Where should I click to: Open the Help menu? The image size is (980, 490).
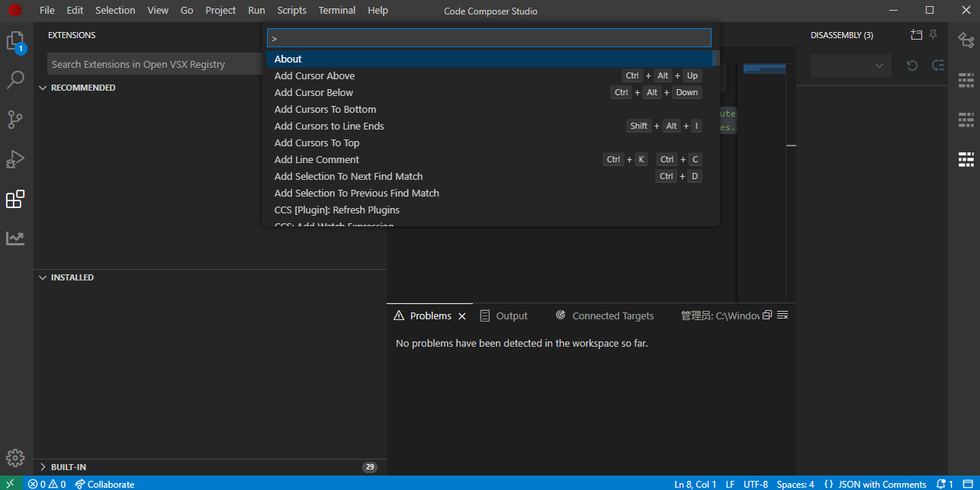coord(378,11)
